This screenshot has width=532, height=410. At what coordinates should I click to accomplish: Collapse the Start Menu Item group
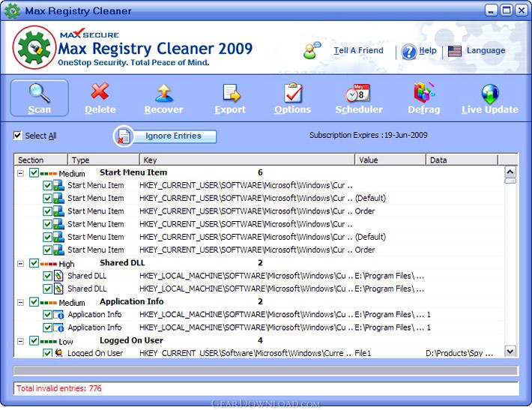[21, 173]
